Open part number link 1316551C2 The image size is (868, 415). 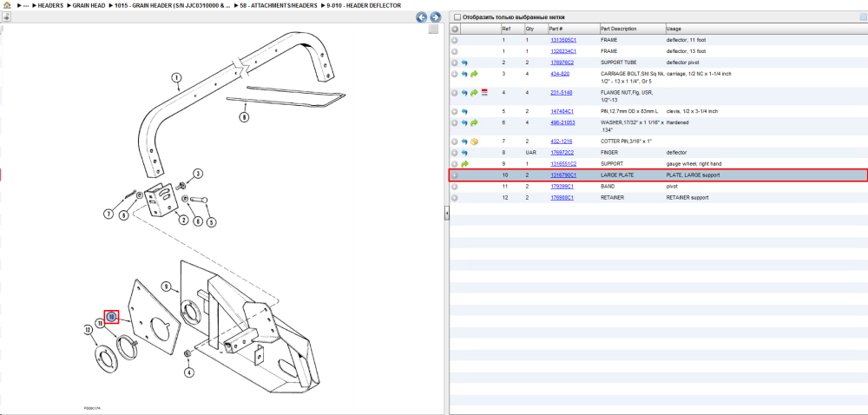tap(563, 164)
